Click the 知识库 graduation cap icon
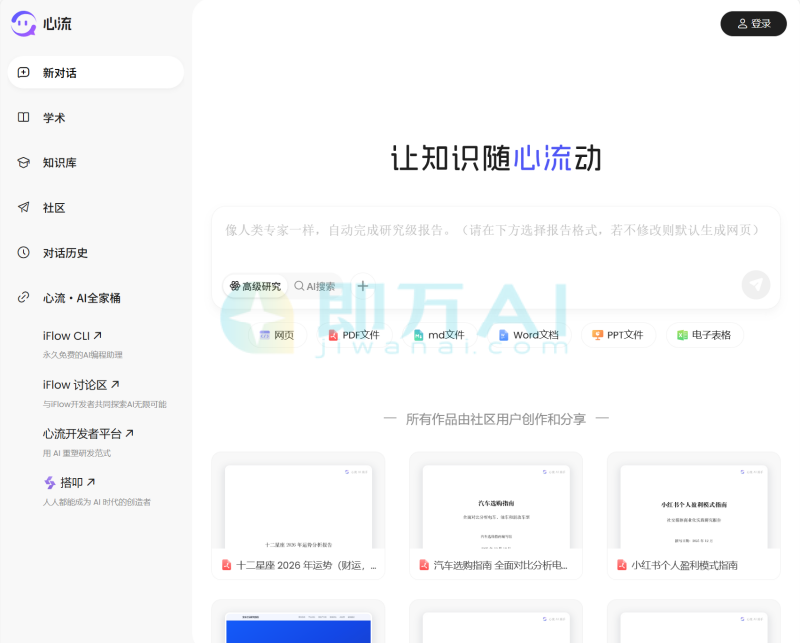The width and height of the screenshot is (800, 643). [22, 162]
